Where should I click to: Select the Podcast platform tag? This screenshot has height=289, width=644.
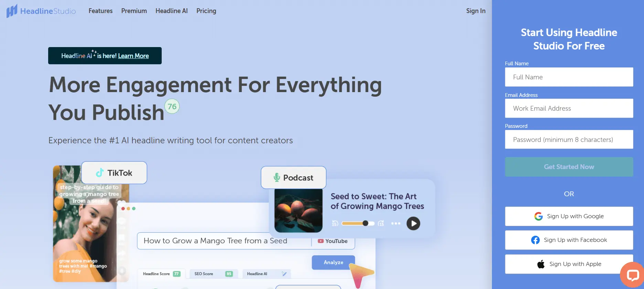pos(293,178)
